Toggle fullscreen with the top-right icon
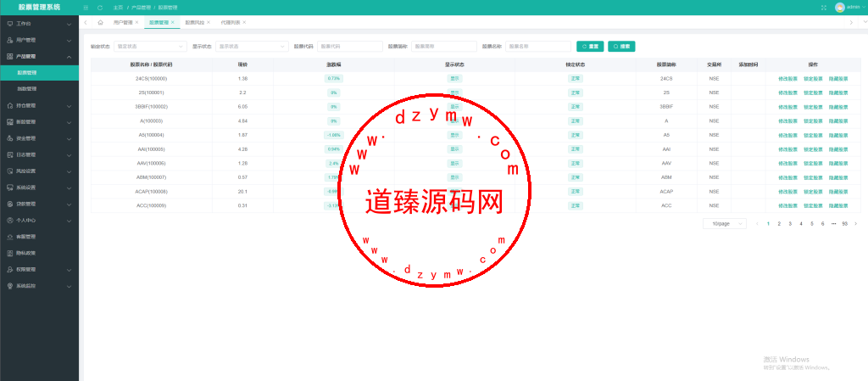 [x=824, y=8]
